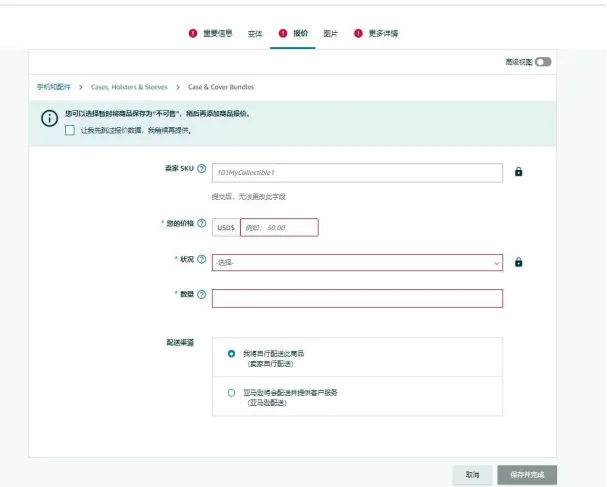Click the 取消 cancel button
The height and width of the screenshot is (487, 607).
coord(472,475)
